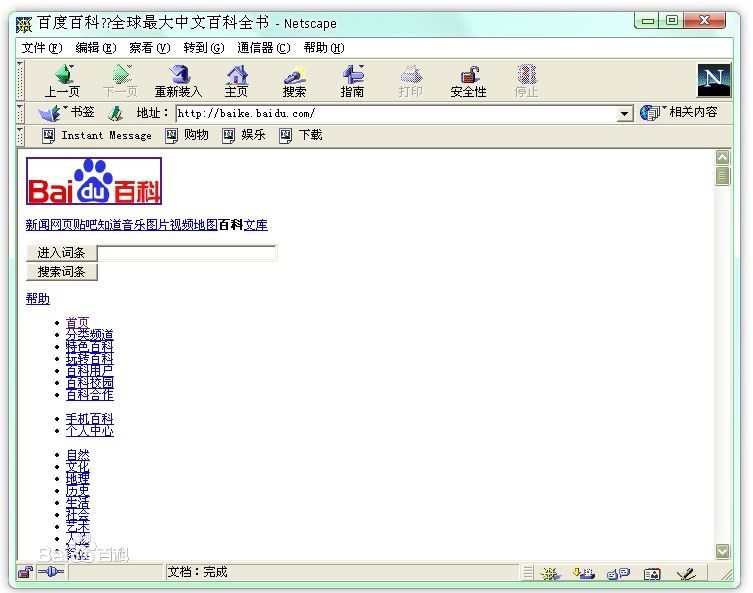
Task: Open the 自然 category link
Action: [x=78, y=455]
